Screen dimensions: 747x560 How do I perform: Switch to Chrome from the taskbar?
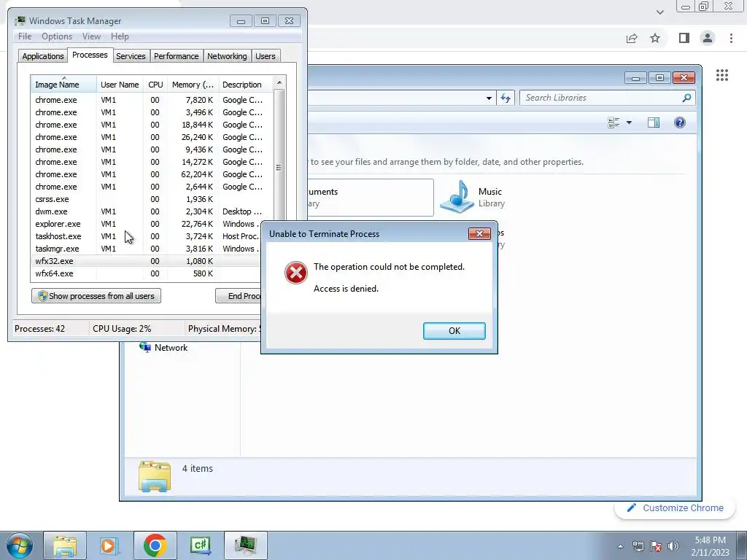155,545
